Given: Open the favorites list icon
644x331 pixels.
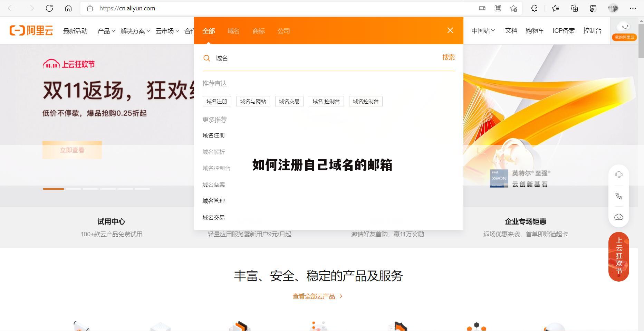Looking at the screenshot, I should coord(555,8).
